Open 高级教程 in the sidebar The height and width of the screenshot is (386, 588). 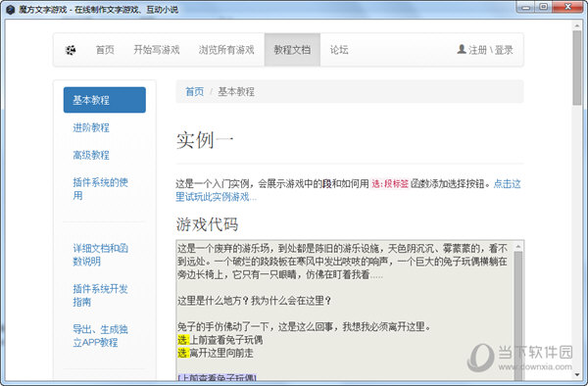pyautogui.click(x=91, y=155)
